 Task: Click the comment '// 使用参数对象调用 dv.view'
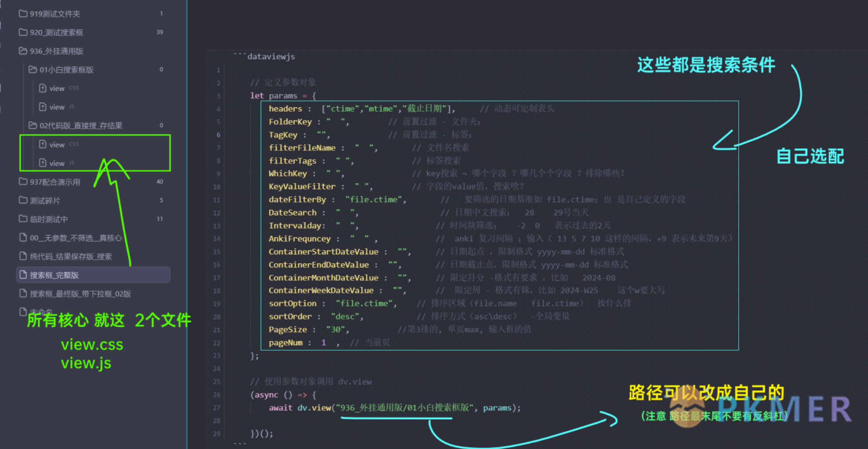pos(311,381)
